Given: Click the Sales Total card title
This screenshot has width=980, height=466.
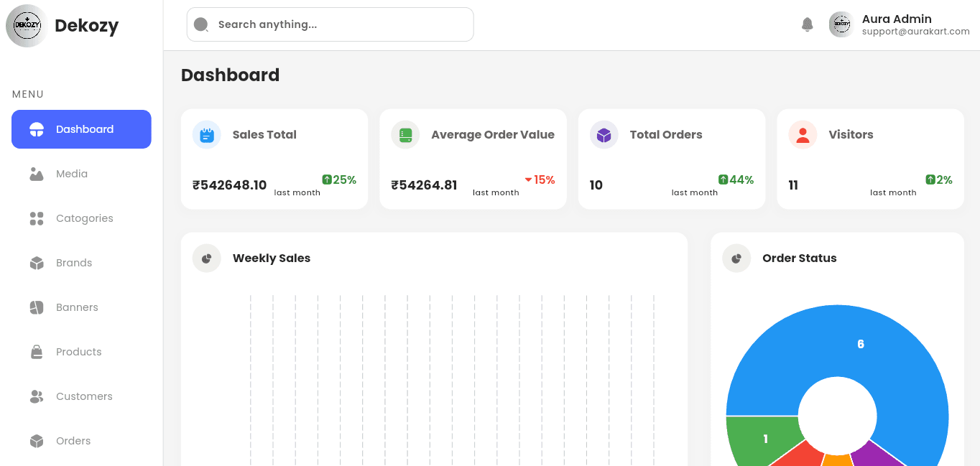Looking at the screenshot, I should point(264,135).
